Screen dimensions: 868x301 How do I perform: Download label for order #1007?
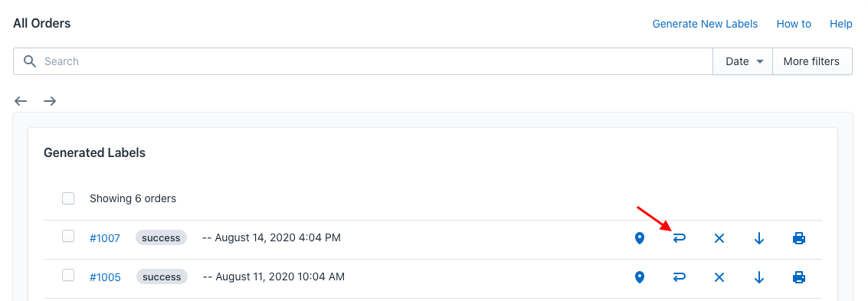point(759,238)
